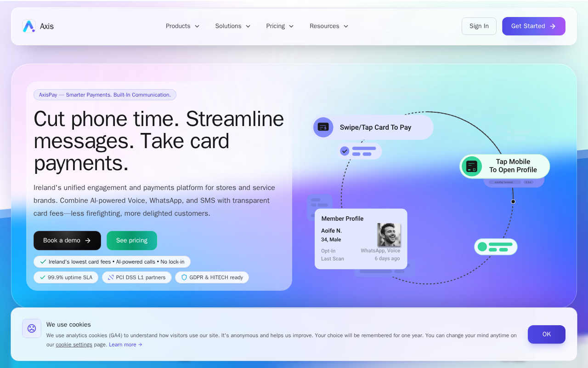Click the Aoife N. member name
This screenshot has width=588, height=368.
(332, 230)
